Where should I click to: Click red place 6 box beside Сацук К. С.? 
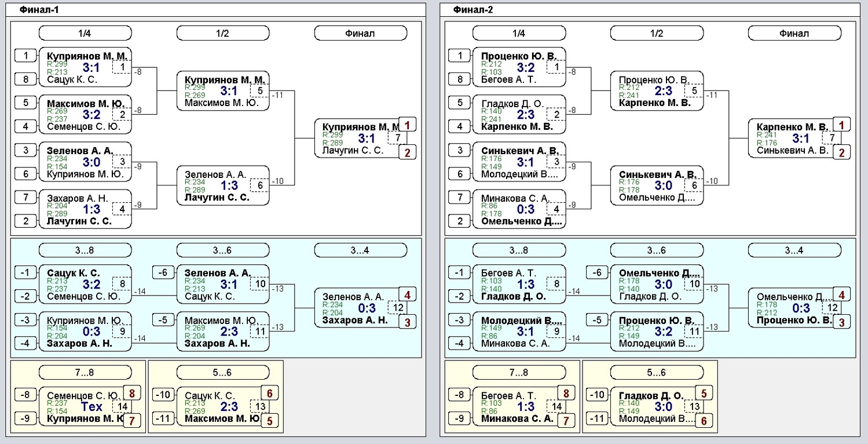[269, 394]
